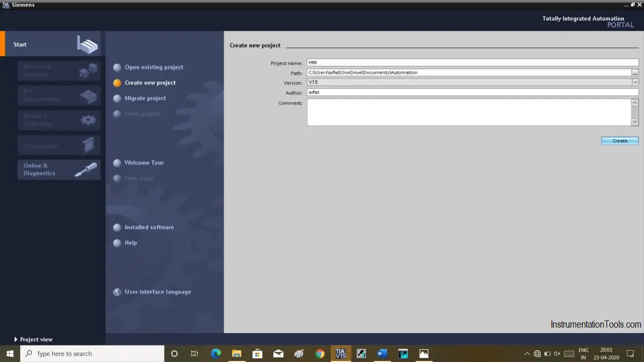
Task: Click the Comment text area
Action: point(469,112)
